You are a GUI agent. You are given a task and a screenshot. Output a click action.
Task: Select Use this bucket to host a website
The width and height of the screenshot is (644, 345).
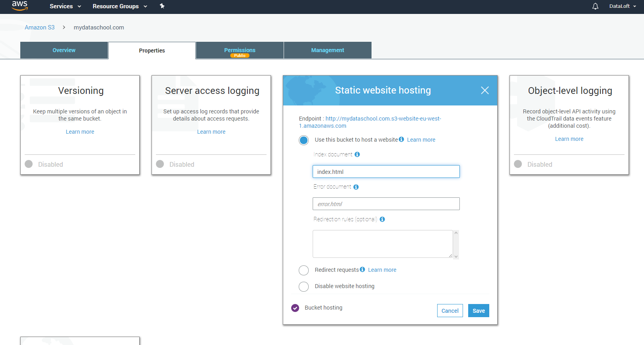304,140
